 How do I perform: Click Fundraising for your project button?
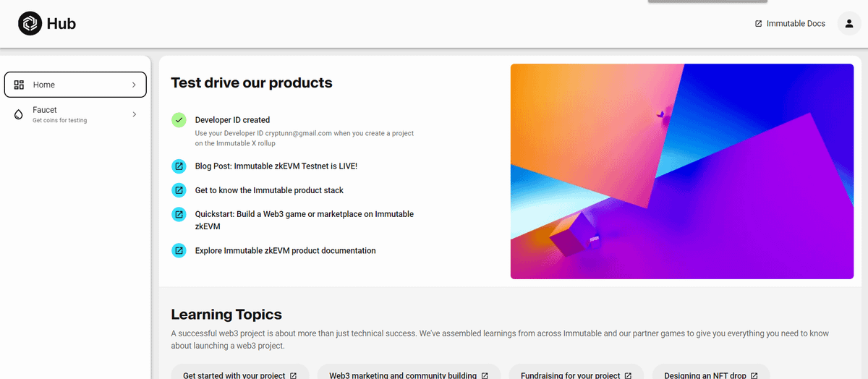576,374
